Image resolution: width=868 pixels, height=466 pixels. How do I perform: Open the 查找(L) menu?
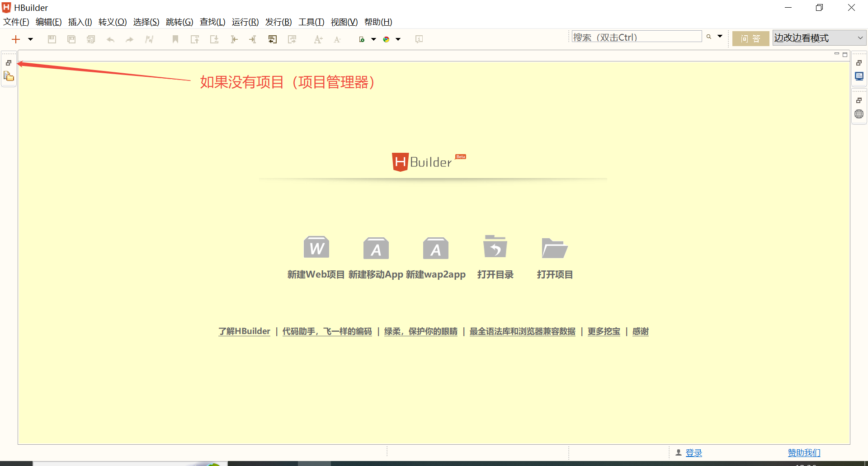click(x=212, y=22)
